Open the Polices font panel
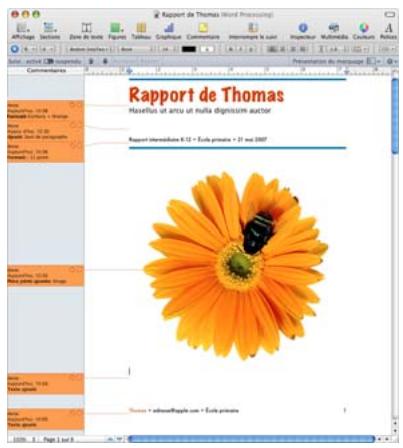The image size is (403, 448). coord(388,28)
